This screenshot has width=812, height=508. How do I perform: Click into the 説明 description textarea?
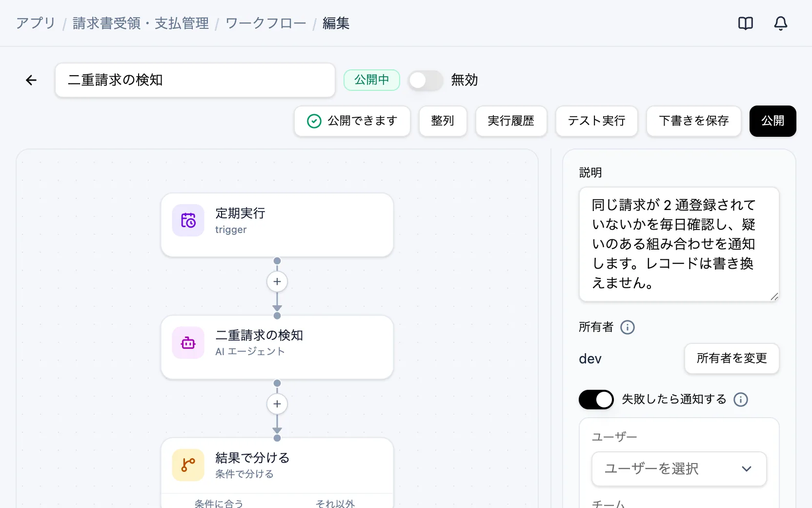click(679, 244)
